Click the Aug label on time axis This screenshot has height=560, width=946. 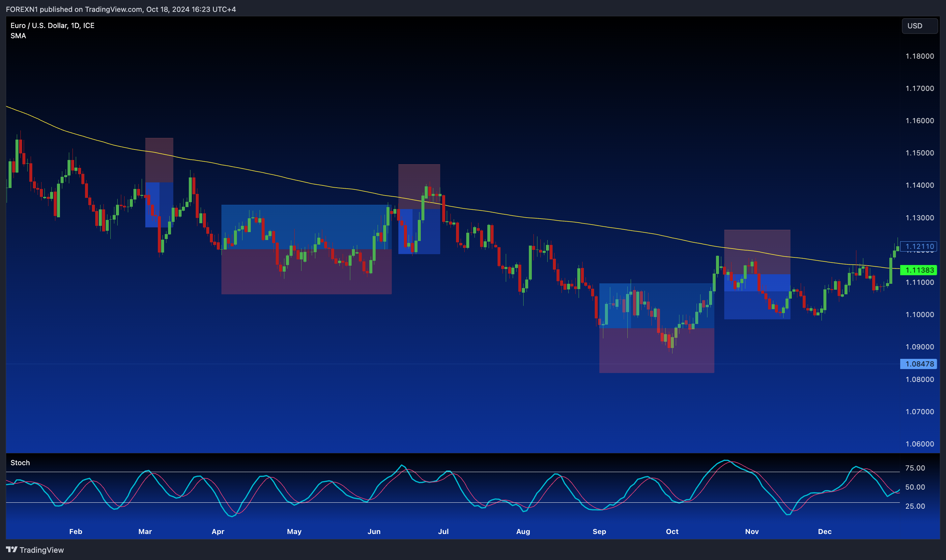pos(523,531)
